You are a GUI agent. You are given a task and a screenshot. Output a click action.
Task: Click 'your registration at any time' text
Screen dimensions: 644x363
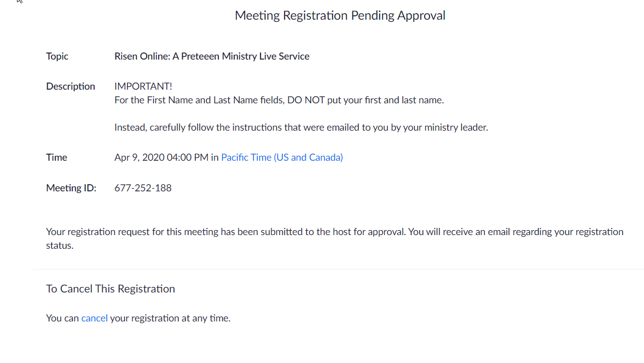[170, 318]
